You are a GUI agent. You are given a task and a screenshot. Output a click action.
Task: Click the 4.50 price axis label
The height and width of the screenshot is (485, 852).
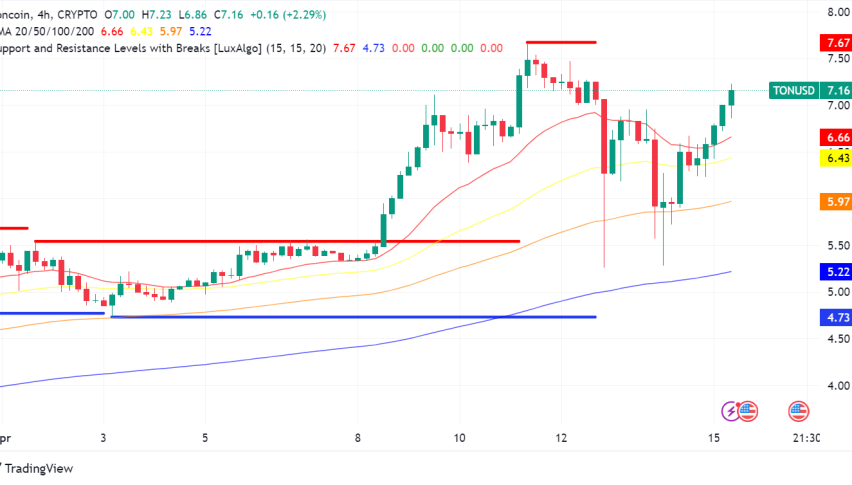838,339
